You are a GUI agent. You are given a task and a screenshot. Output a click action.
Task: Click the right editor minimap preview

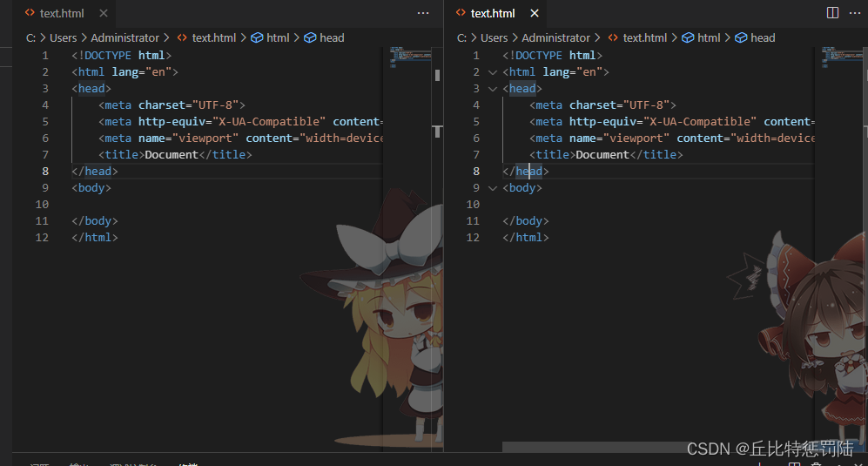click(839, 57)
